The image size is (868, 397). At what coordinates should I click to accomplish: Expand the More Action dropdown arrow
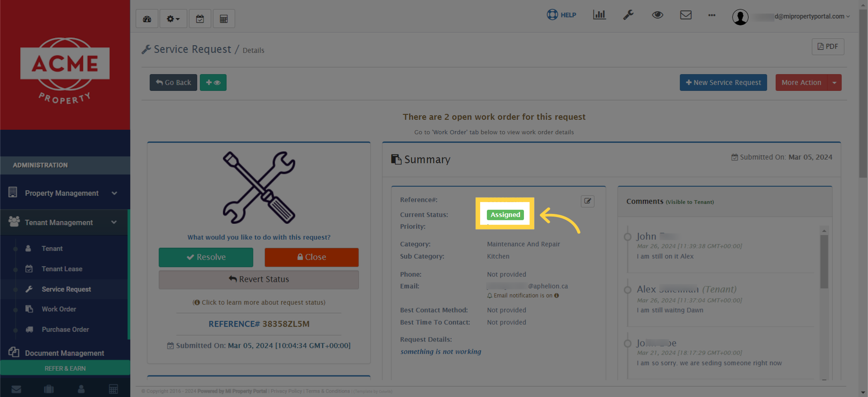coord(835,82)
